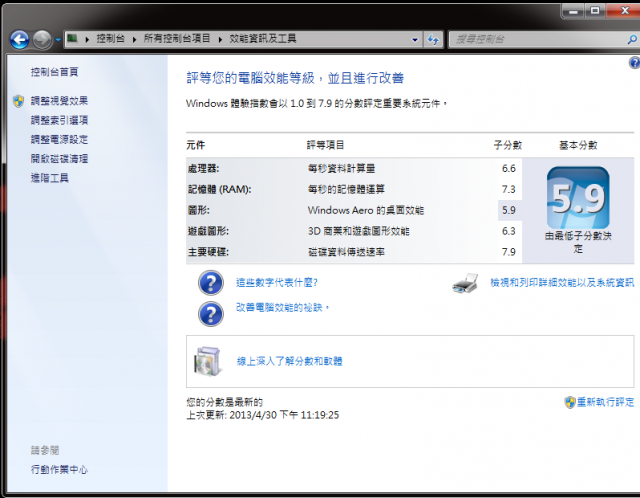The width and height of the screenshot is (640, 498).
Task: Expand arrow before 控制台 in address bar
Action: coord(87,39)
